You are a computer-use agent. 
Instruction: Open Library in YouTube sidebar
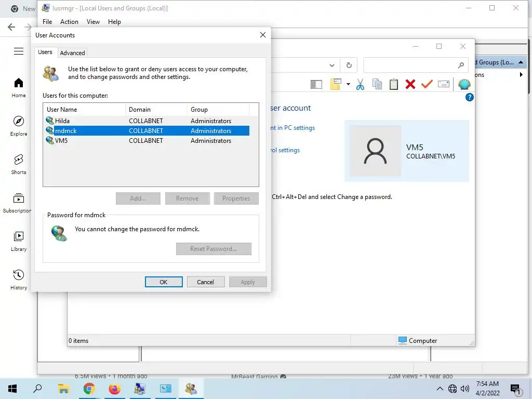point(19,241)
